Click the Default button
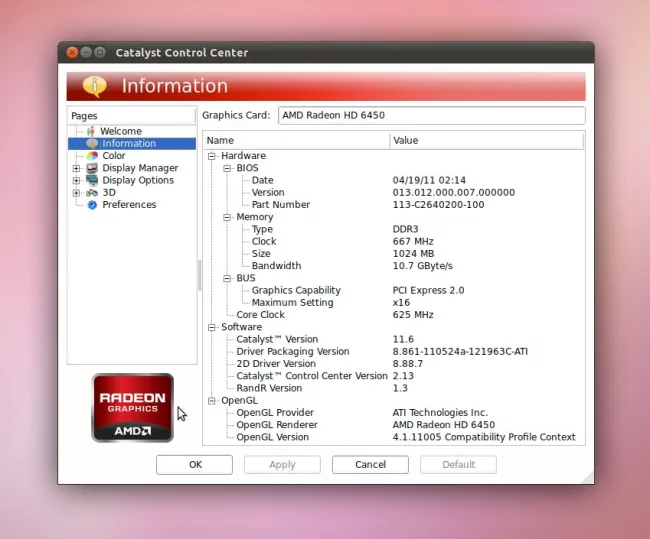This screenshot has height=539, width=650. click(x=458, y=464)
